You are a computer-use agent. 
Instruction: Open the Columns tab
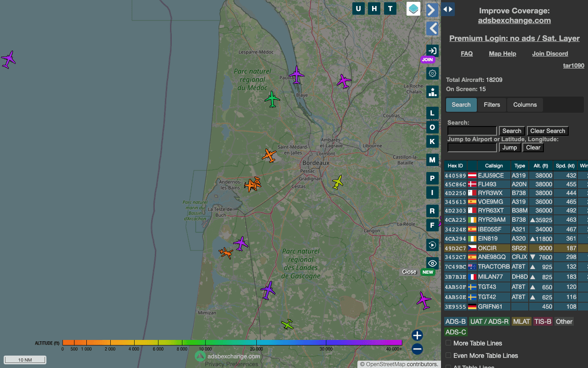[x=525, y=104]
